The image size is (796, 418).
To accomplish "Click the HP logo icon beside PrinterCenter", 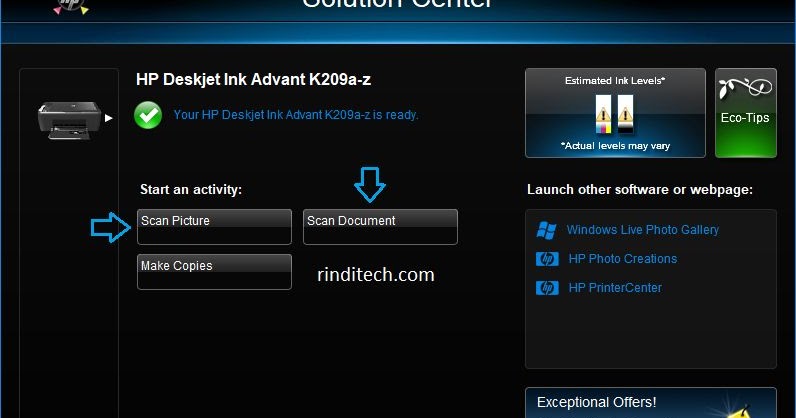I will (x=547, y=288).
